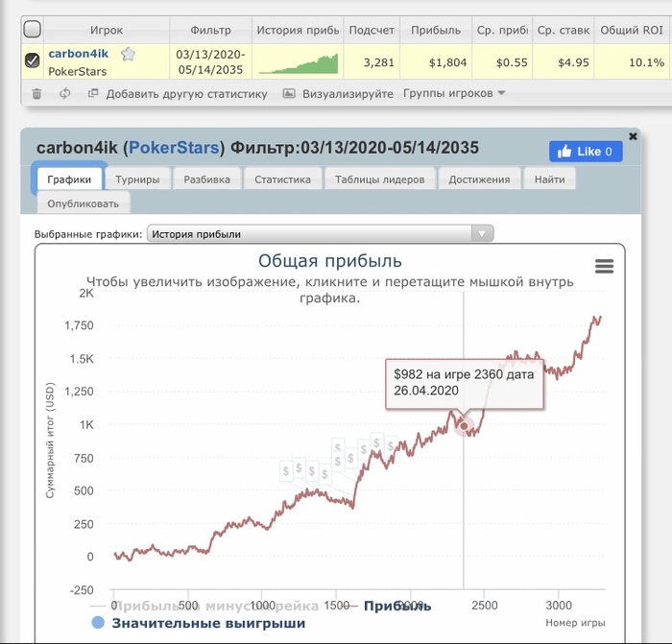Click the picture icon next to Визуализируйте
Screen dimensions: 672x644
coord(289,93)
